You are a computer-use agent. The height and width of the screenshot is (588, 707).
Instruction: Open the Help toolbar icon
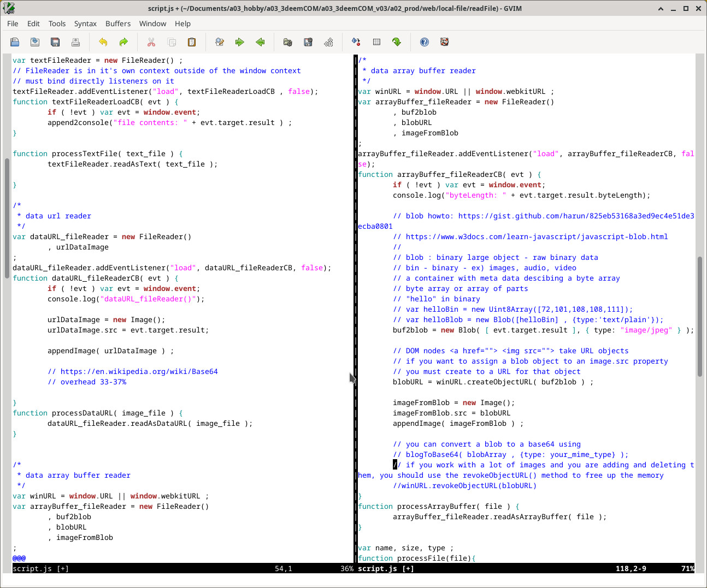click(x=425, y=42)
